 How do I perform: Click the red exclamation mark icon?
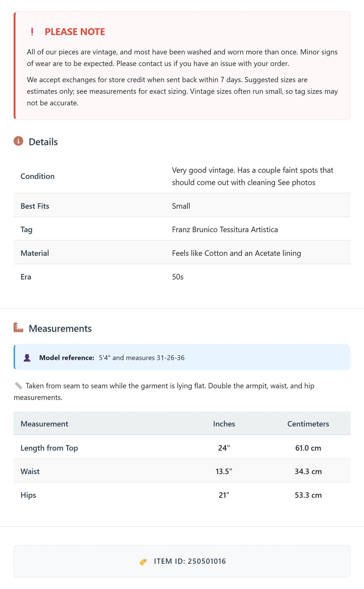(x=32, y=32)
